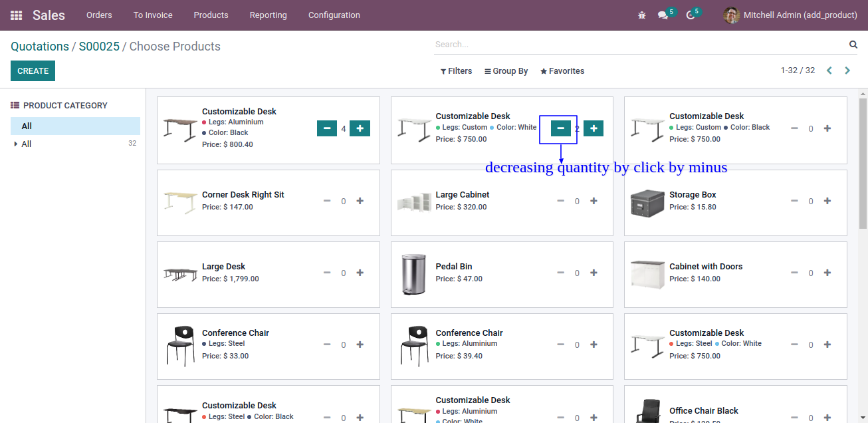Open the Favorites dropdown
868x423 pixels.
pos(562,71)
